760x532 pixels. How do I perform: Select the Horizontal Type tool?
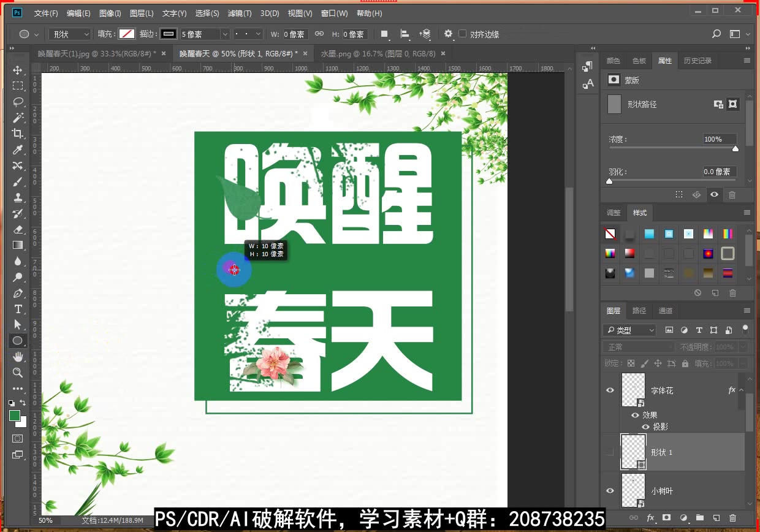18,309
